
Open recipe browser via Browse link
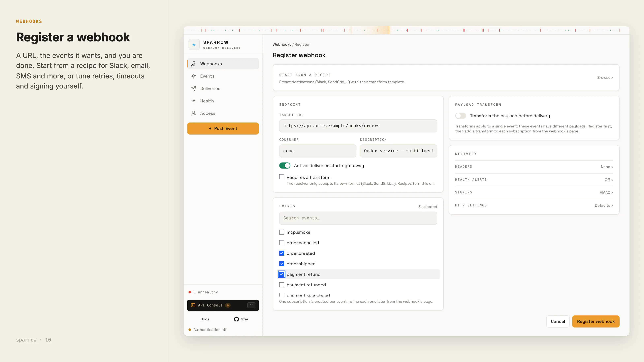click(605, 77)
